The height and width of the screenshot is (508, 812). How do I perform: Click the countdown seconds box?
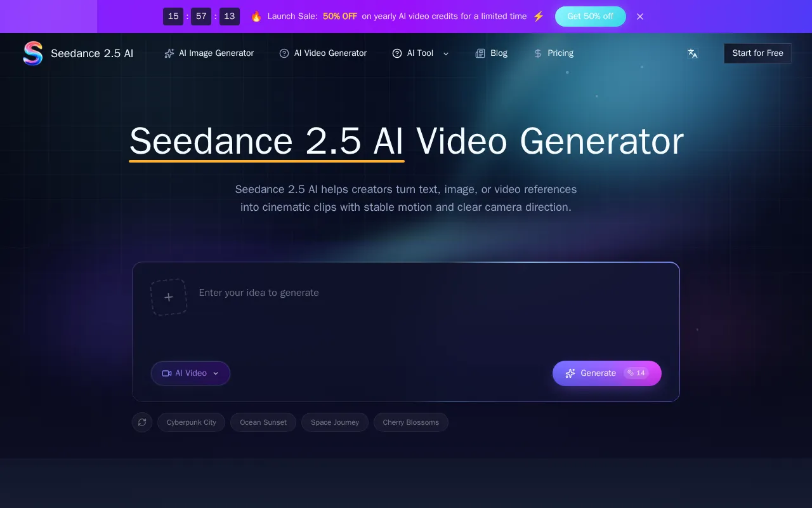coord(230,17)
